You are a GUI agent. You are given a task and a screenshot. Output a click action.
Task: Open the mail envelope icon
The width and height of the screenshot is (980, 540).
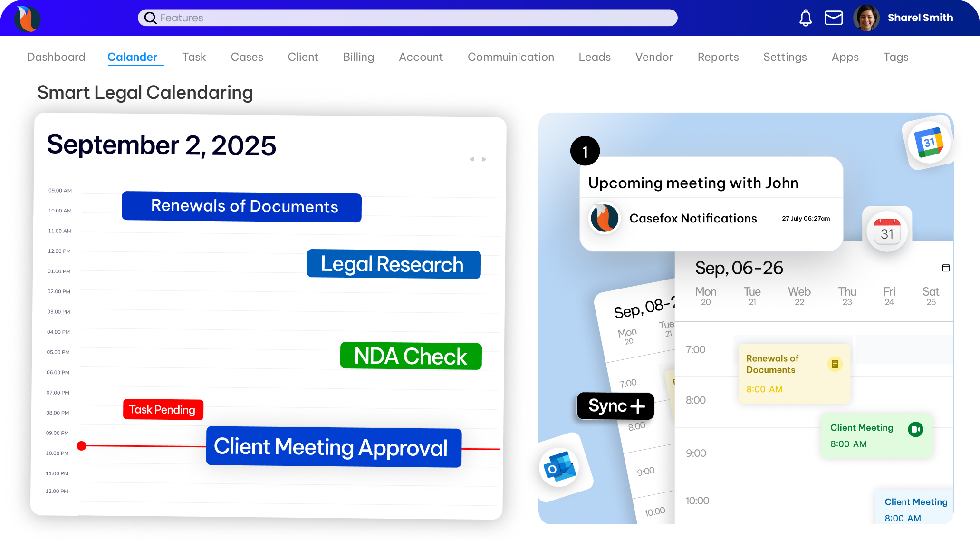coord(833,18)
